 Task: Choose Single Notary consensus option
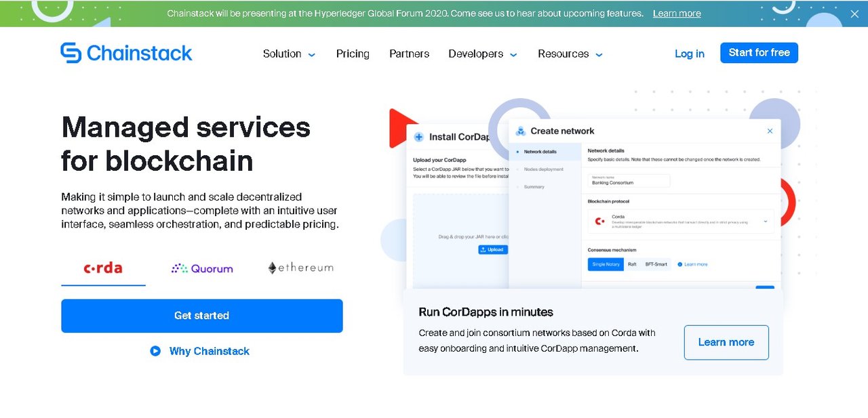[606, 264]
